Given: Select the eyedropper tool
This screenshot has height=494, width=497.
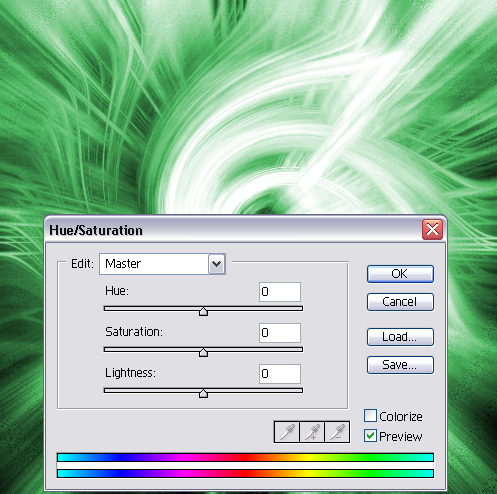Looking at the screenshot, I should click(x=287, y=432).
